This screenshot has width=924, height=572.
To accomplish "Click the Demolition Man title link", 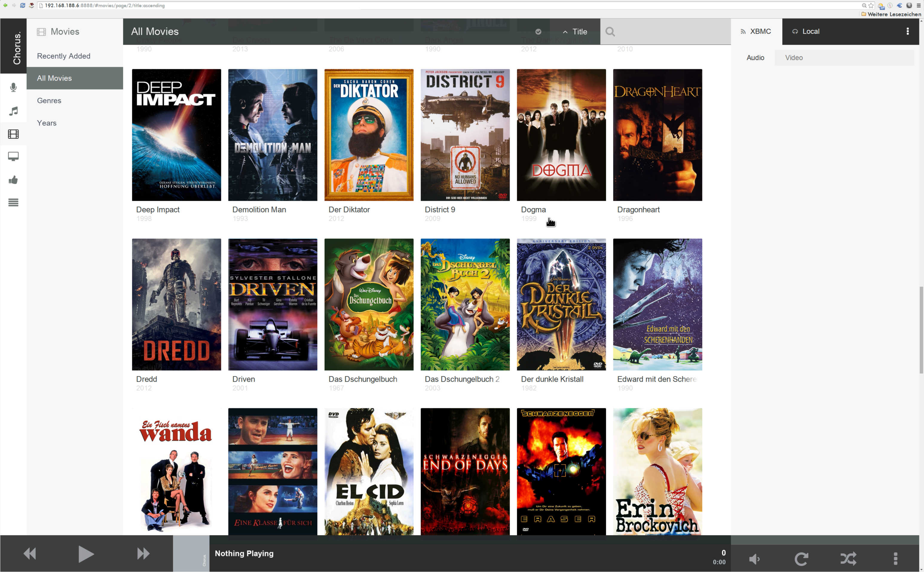I will pyautogui.click(x=259, y=210).
